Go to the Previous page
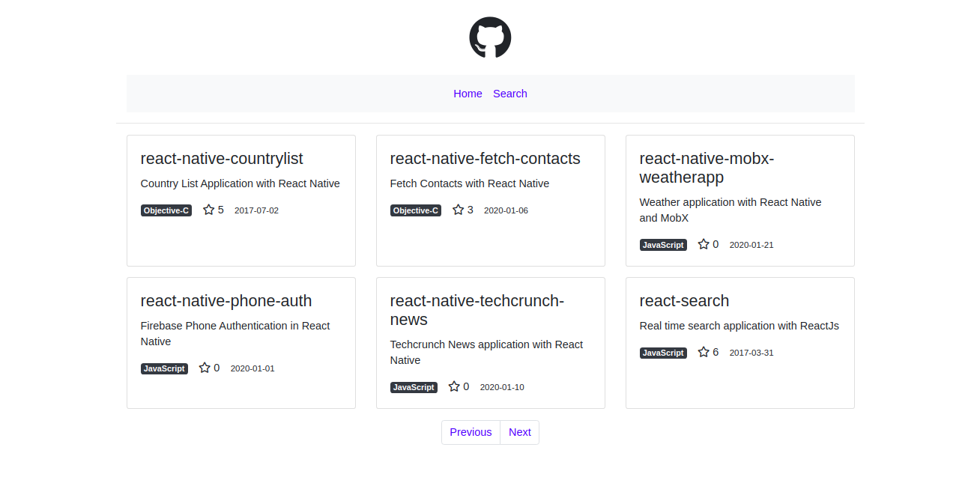980x477 pixels. [471, 432]
